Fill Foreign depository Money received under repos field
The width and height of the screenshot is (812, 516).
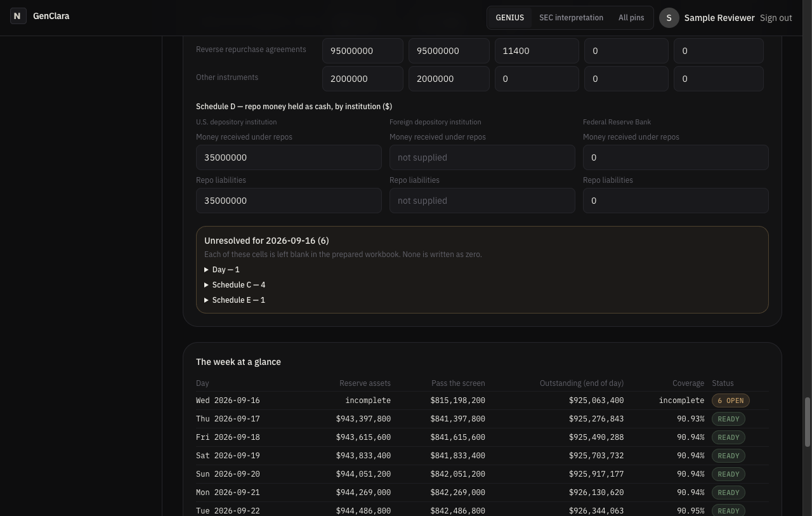[x=482, y=157]
